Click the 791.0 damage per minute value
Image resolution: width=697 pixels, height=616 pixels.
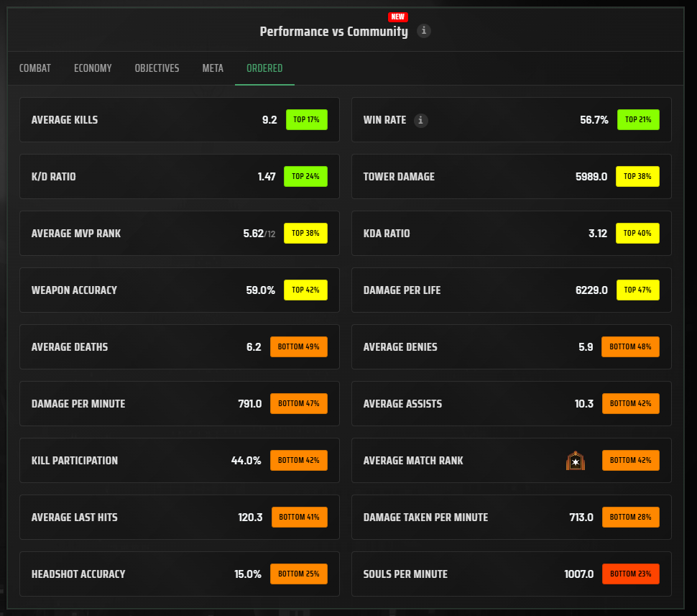click(x=250, y=404)
